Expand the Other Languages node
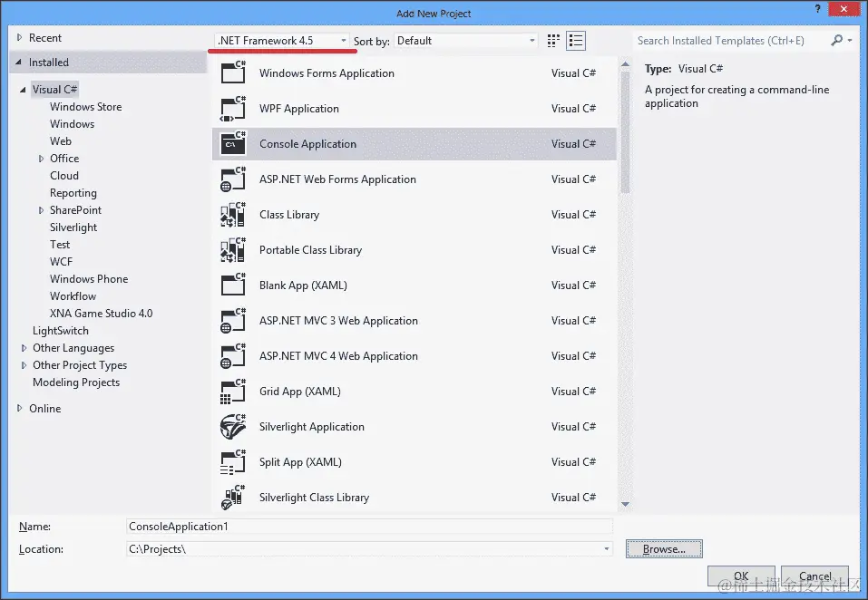Screen dimensions: 868x600 (x=24, y=348)
